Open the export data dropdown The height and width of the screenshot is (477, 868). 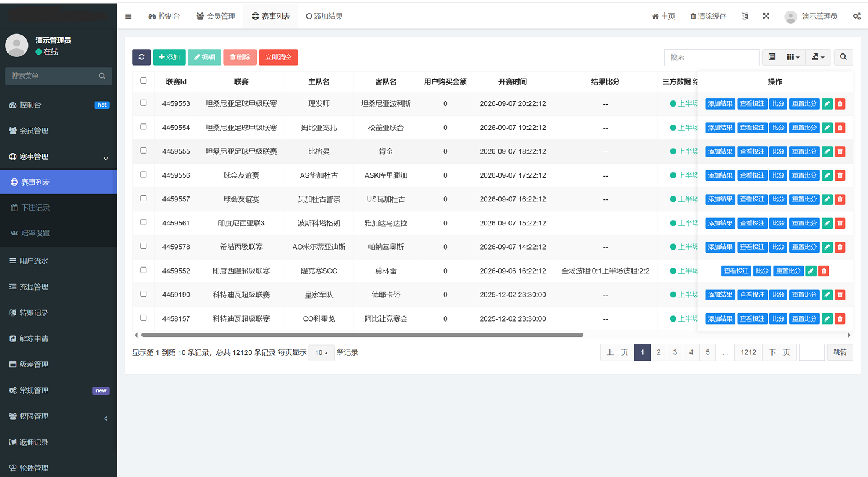[x=818, y=57]
